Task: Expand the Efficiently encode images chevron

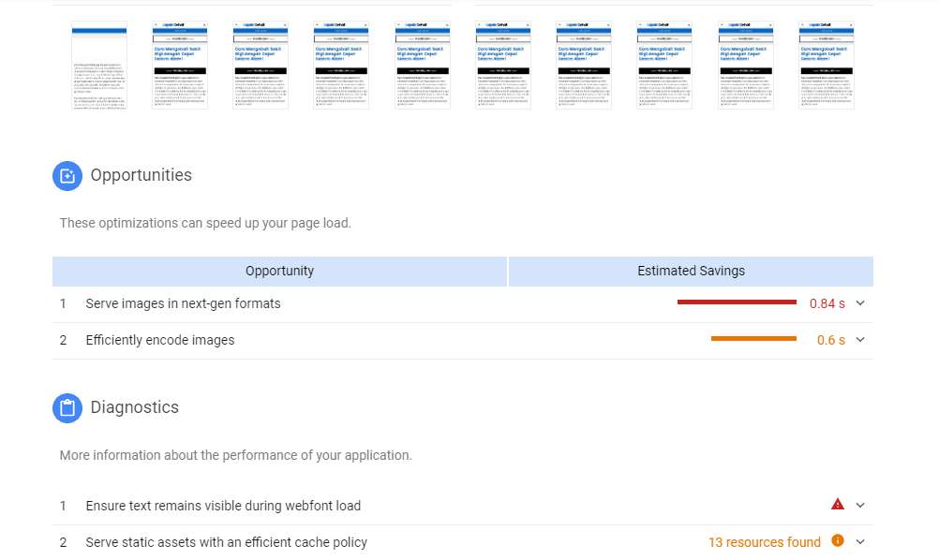Action: click(x=861, y=340)
